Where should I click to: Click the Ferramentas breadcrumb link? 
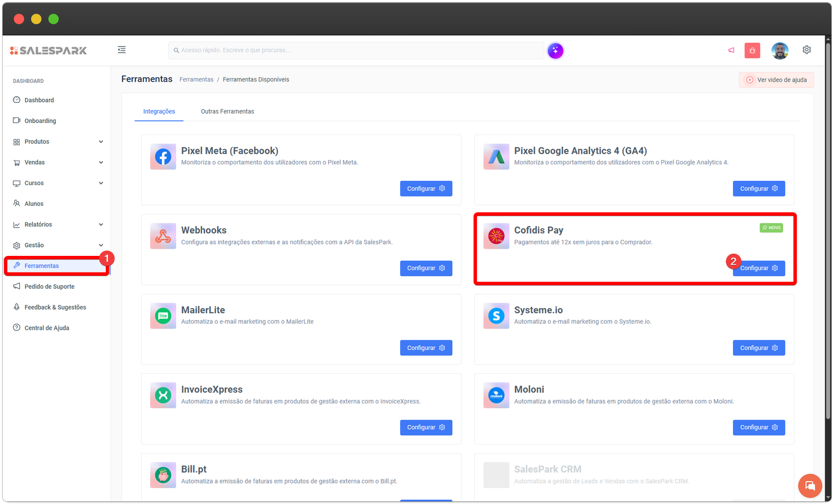[x=196, y=80]
